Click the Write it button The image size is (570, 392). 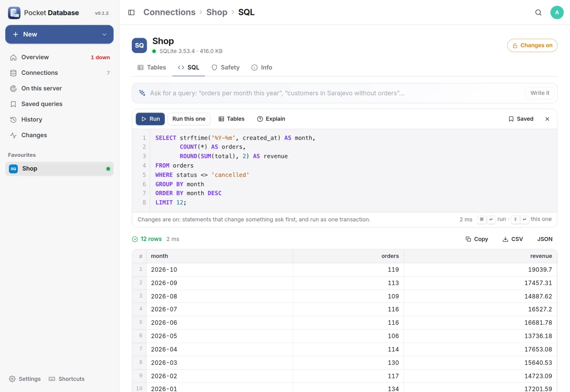pyautogui.click(x=540, y=93)
